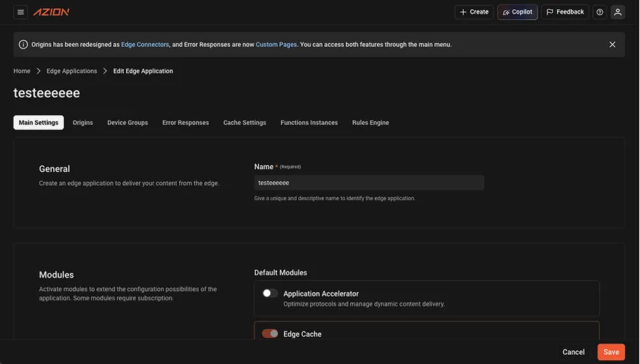Click the Save button
This screenshot has height=364, width=640.
(611, 352)
